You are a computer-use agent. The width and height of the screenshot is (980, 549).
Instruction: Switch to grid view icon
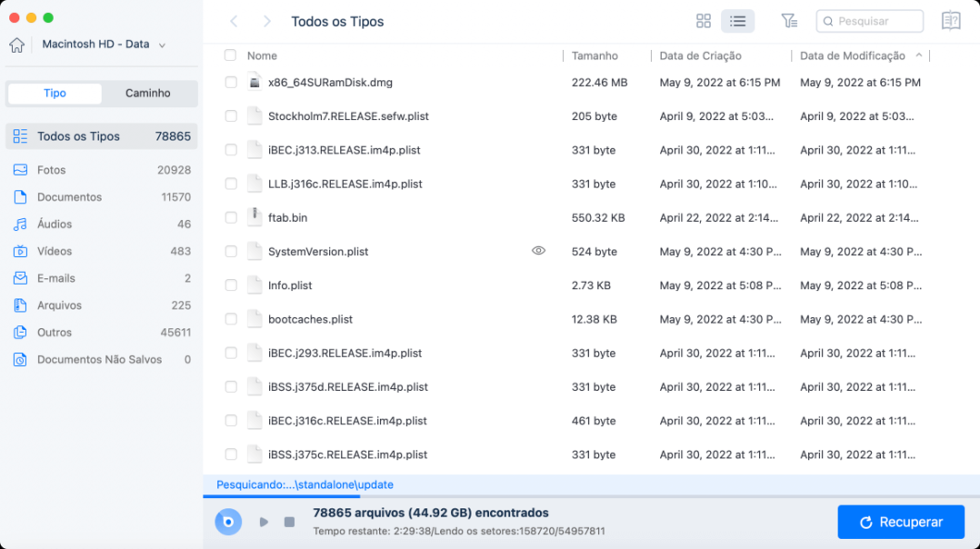click(x=704, y=21)
